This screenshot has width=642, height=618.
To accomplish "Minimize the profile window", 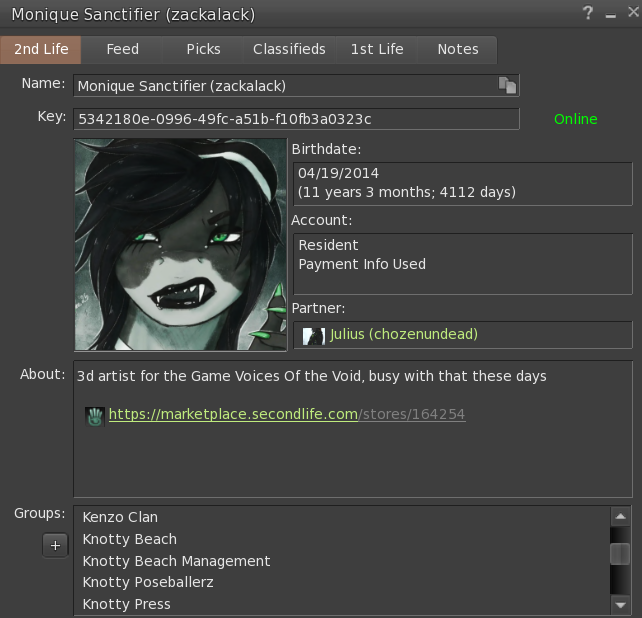I will (x=611, y=16).
